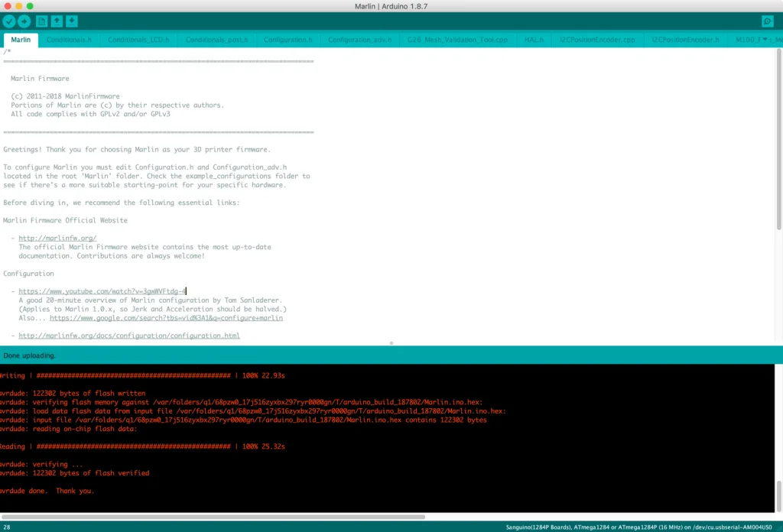783x532 pixels.
Task: Open the marlinfw.org configuration.html docs link
Action: [129, 336]
